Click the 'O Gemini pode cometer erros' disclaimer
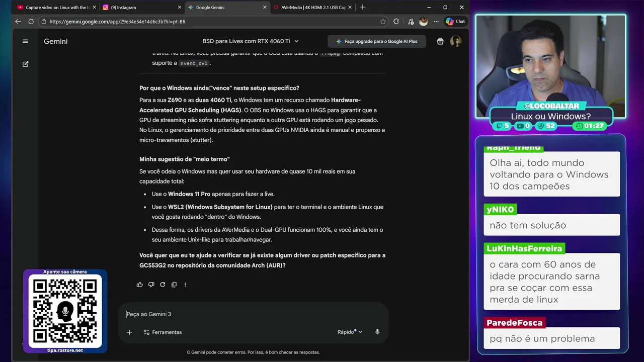 click(x=253, y=352)
